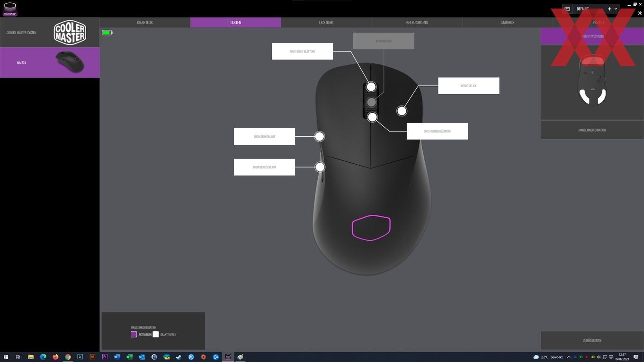Open Outlook from taskbar
The image size is (644, 362).
point(142,357)
